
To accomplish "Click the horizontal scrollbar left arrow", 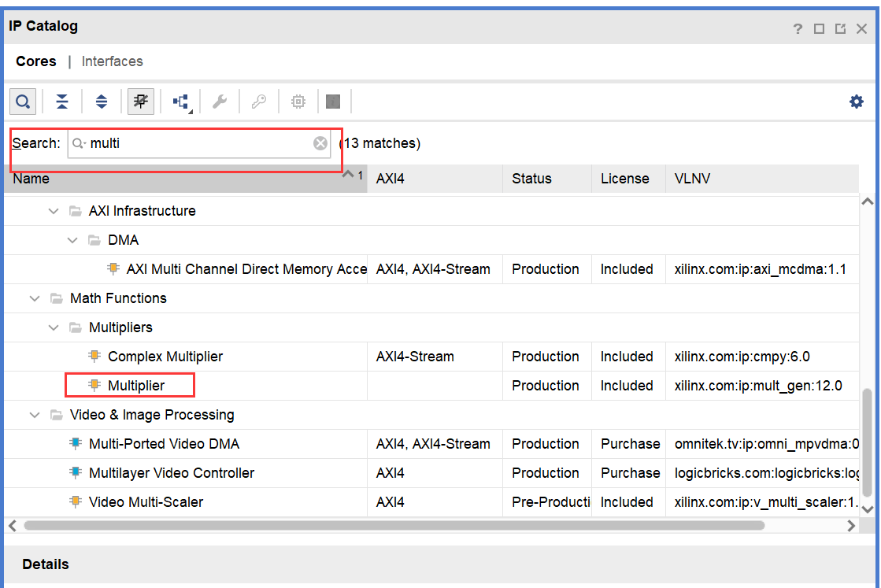I will [x=13, y=526].
